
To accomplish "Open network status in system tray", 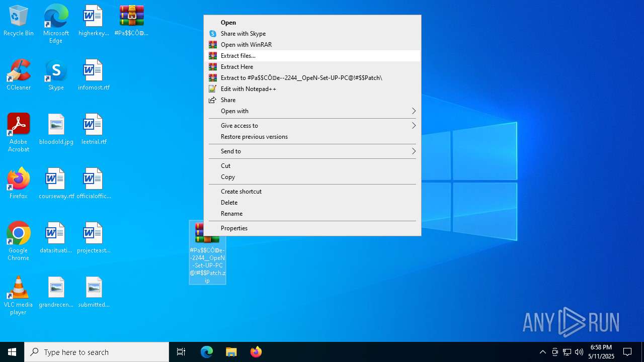I will click(x=567, y=352).
